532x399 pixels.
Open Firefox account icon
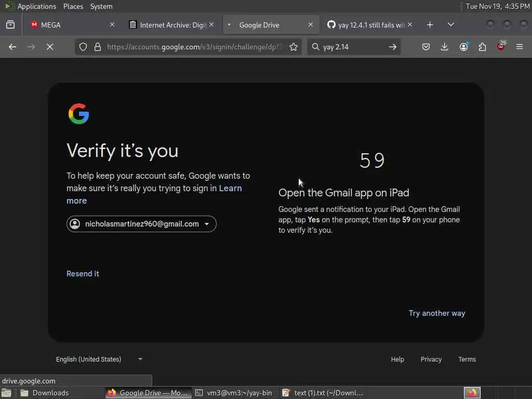(x=464, y=47)
